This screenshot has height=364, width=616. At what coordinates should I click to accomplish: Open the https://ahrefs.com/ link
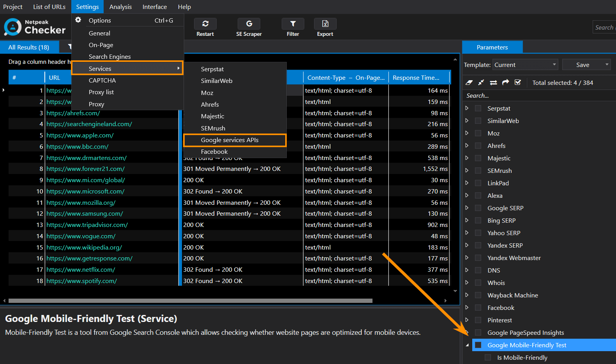click(73, 113)
